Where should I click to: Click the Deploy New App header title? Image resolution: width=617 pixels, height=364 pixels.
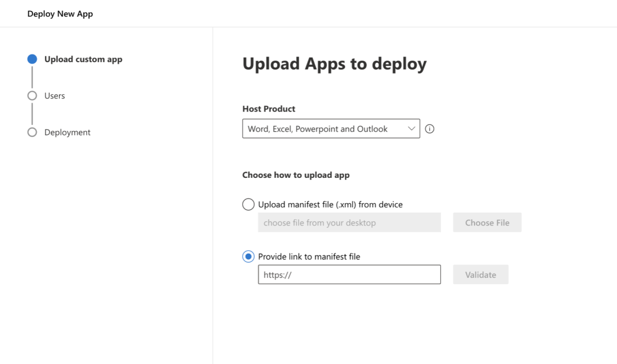coord(60,13)
